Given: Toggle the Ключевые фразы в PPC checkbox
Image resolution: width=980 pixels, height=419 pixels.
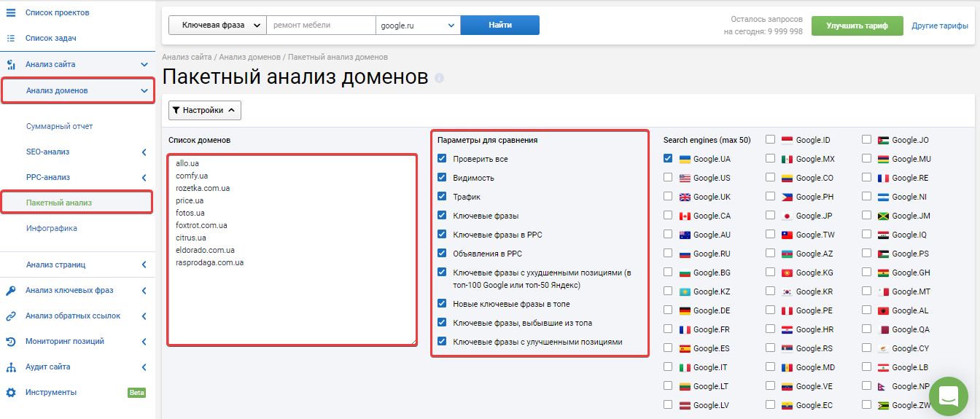Looking at the screenshot, I should 442,234.
